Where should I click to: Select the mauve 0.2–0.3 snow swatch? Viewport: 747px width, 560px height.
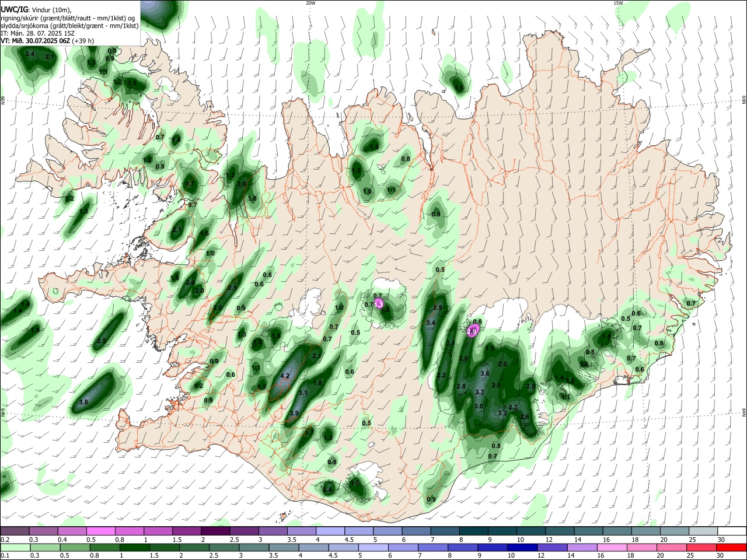point(15,531)
